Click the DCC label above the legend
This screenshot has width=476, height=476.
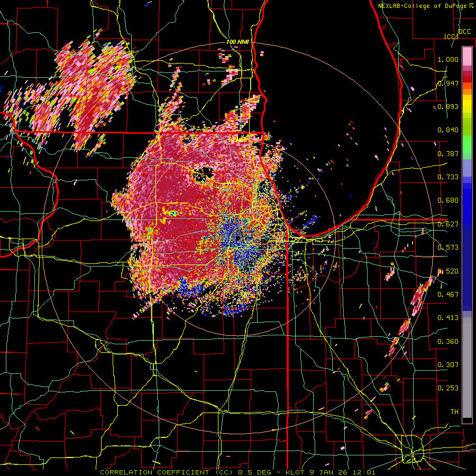coord(464,32)
